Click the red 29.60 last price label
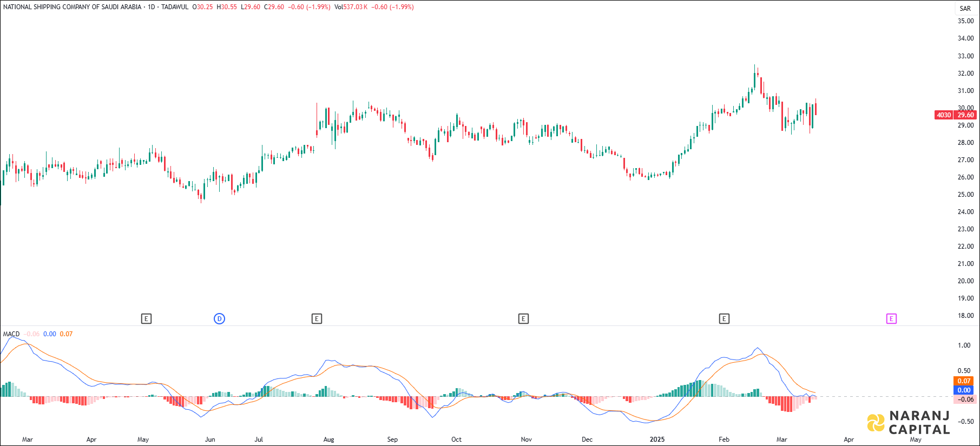 [965, 115]
